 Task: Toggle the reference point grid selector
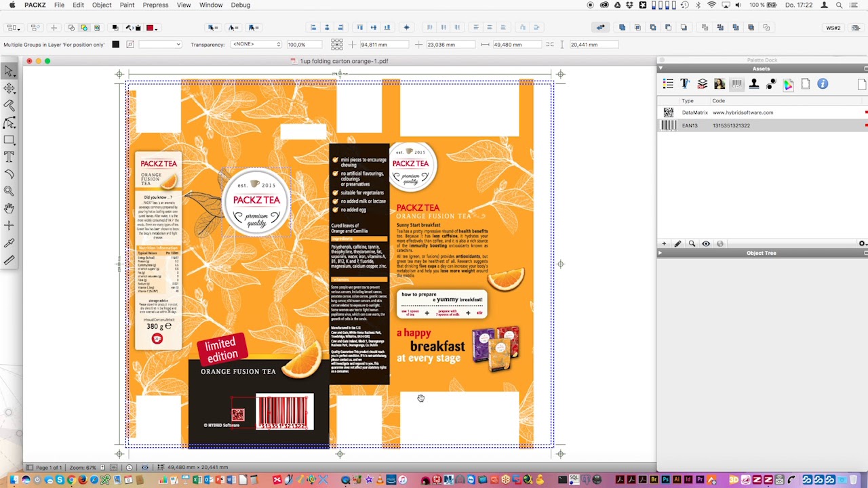coord(336,45)
